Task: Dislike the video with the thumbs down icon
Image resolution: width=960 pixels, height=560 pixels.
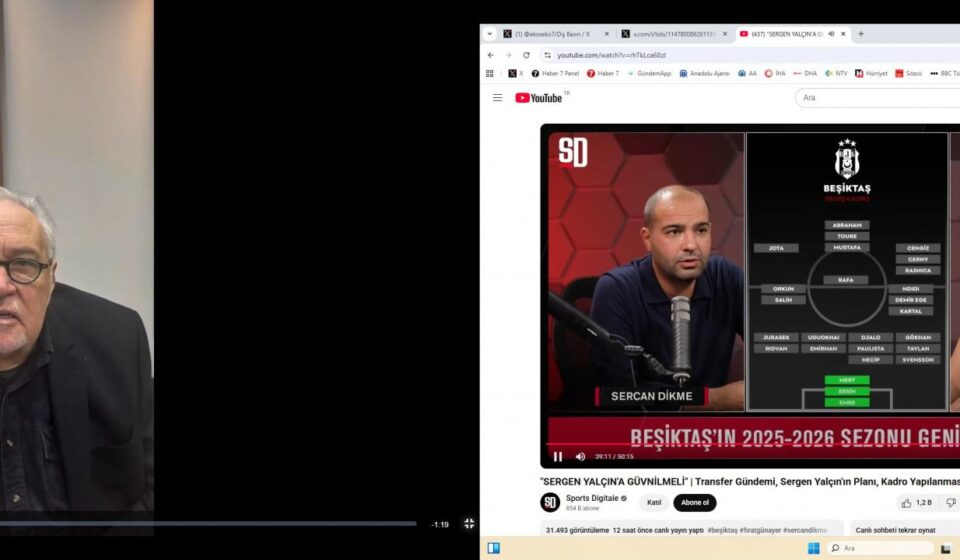Action: click(x=951, y=503)
